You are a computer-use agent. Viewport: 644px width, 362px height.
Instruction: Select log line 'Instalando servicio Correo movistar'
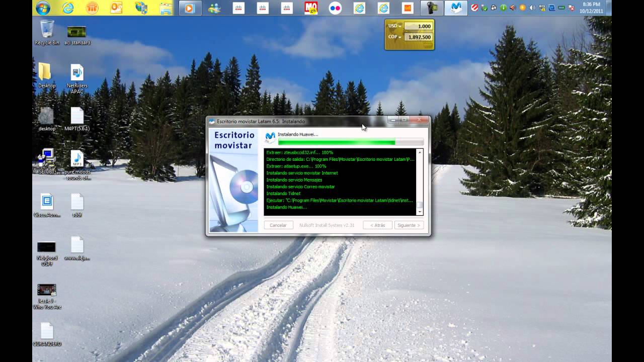[300, 187]
